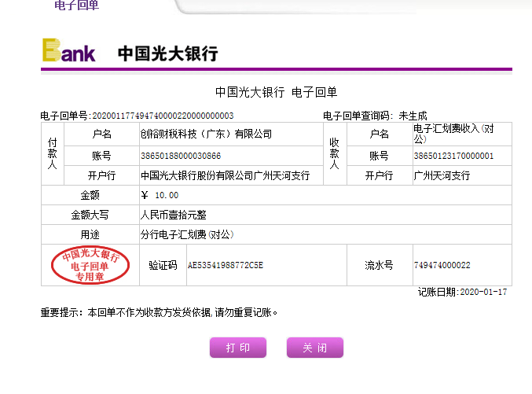Click the 重要提示 notice text

click(159, 312)
